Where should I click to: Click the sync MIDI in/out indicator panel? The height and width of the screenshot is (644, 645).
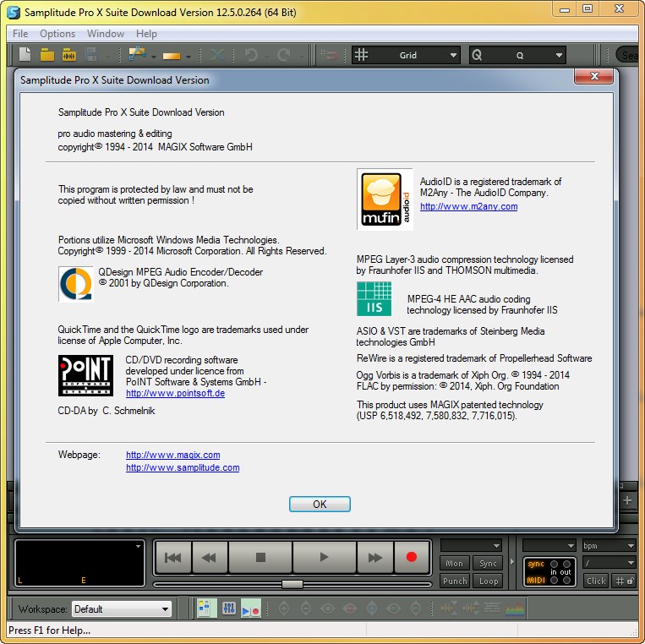[549, 572]
